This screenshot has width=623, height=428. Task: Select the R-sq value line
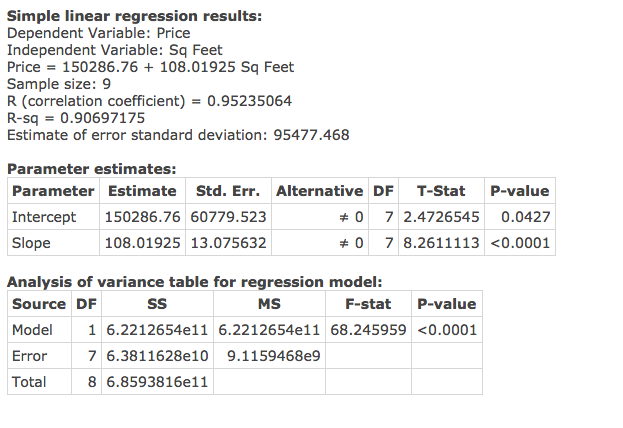(x=76, y=118)
